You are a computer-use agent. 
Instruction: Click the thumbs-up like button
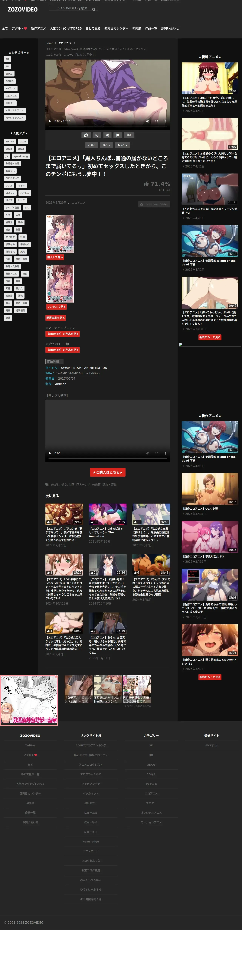(x=86, y=135)
